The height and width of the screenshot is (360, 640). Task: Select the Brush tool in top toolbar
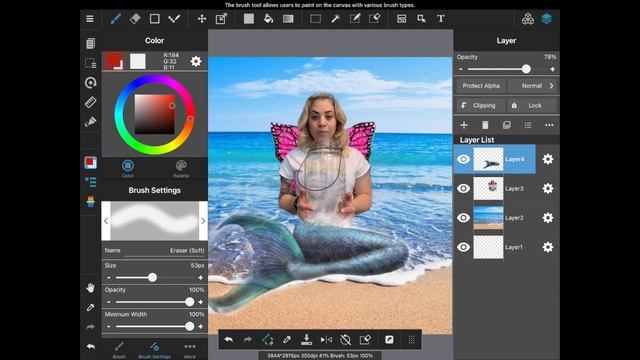point(116,19)
